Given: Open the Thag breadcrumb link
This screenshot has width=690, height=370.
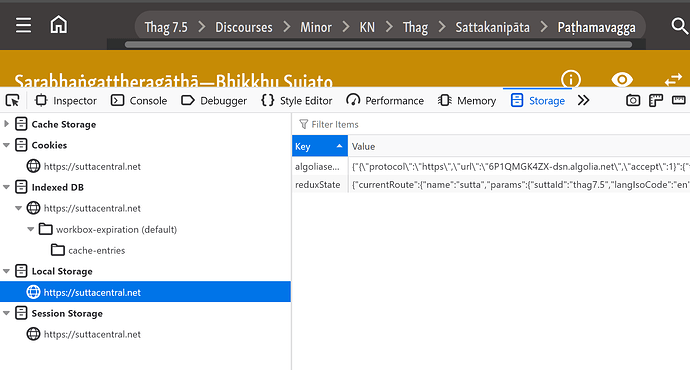Looking at the screenshot, I should (415, 27).
